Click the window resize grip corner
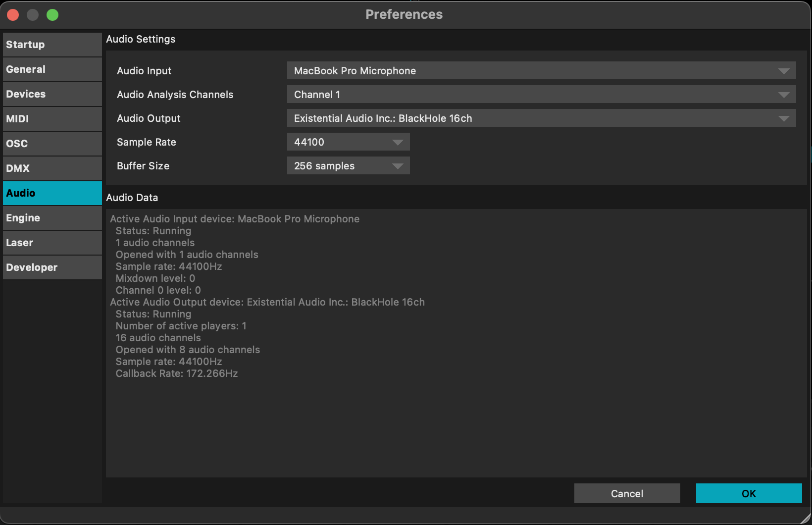 [805, 518]
